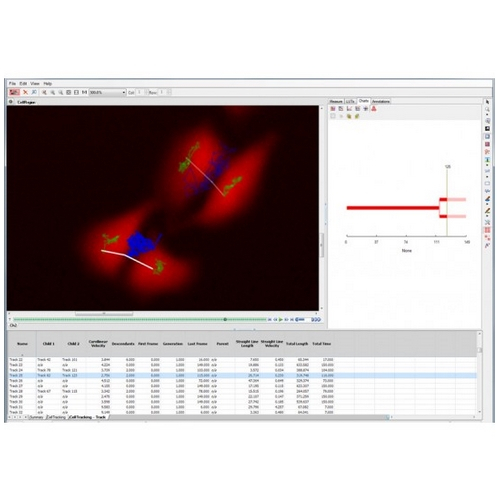Viewport: 500px width, 500px height.
Task: Select the highlighted Track 25 row
Action: tap(242, 375)
